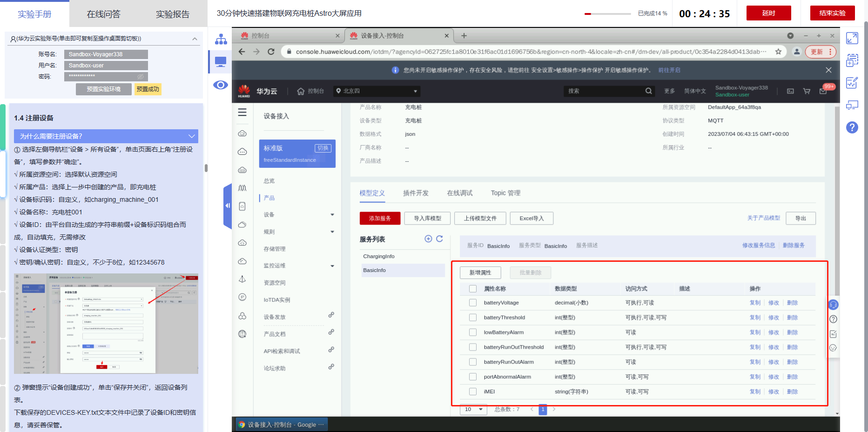868x432 pixels.
Task: Click the link icon beside 设备发放
Action: pos(331,315)
